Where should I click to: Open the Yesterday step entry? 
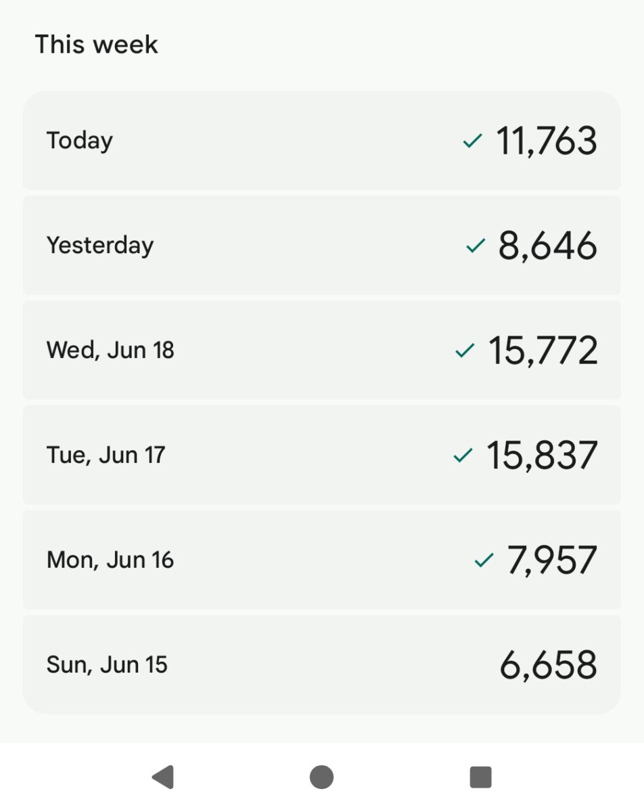322,246
